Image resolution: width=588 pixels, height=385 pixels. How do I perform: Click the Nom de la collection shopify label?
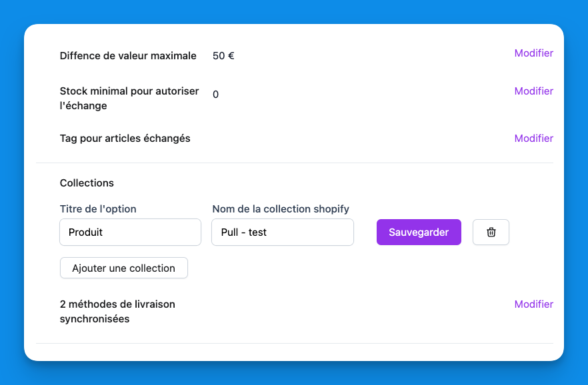coord(281,209)
